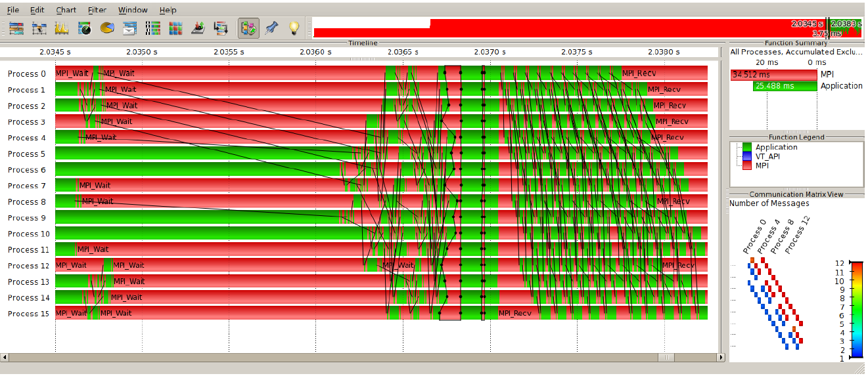
Task: Add a Counter Data Timeline chart
Action: click(x=62, y=28)
